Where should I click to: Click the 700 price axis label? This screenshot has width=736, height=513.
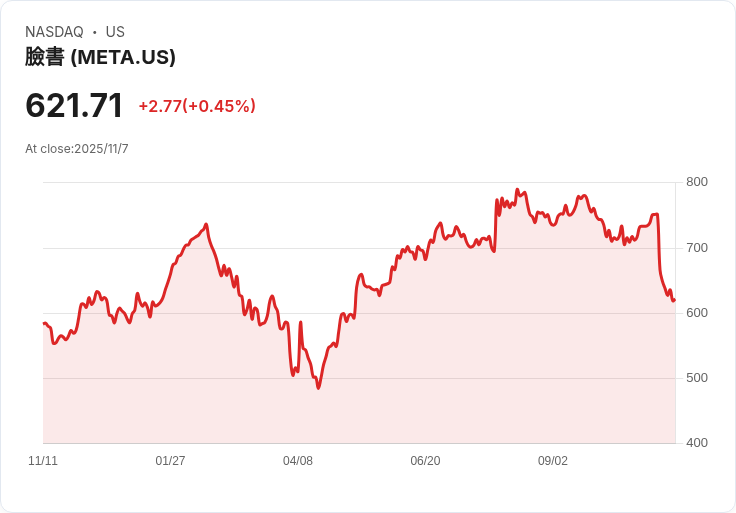tap(697, 248)
